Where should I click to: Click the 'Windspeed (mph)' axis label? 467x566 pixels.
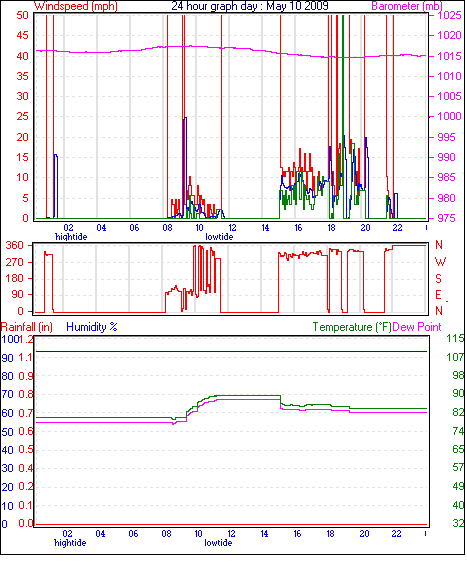pos(76,6)
